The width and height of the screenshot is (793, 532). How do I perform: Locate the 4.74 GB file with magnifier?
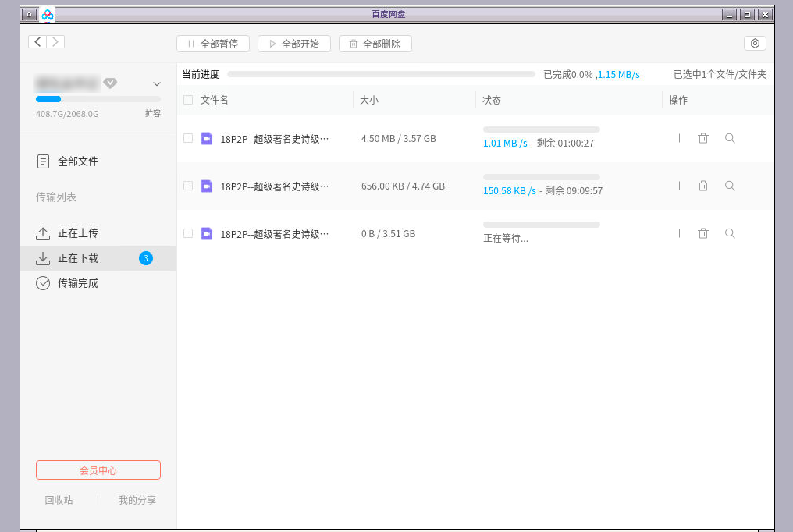click(730, 186)
